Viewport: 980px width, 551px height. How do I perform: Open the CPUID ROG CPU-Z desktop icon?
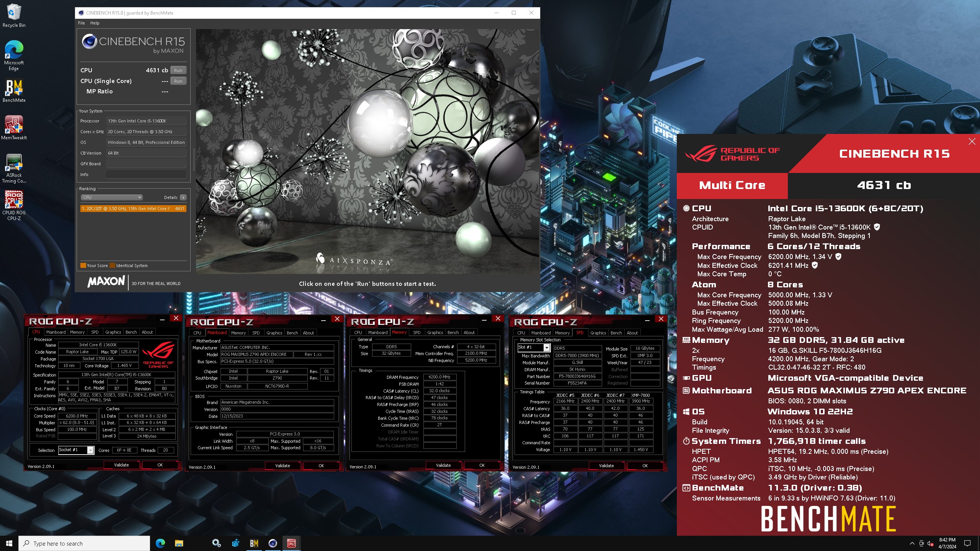[14, 206]
